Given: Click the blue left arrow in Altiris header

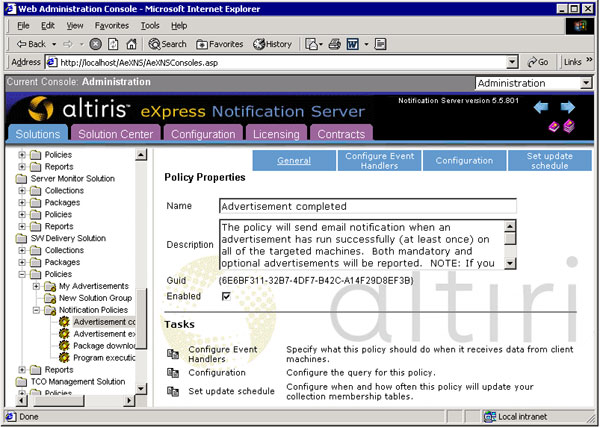Looking at the screenshot, I should tap(541, 107).
